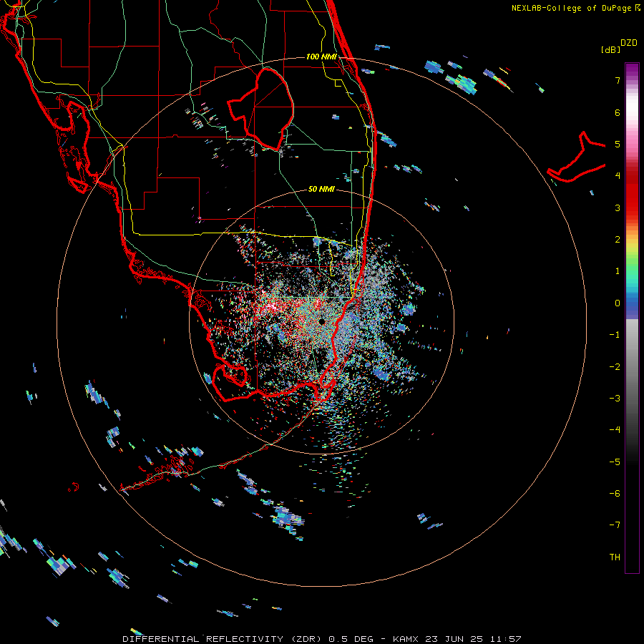Click the -3 value on color scale

[615, 399]
